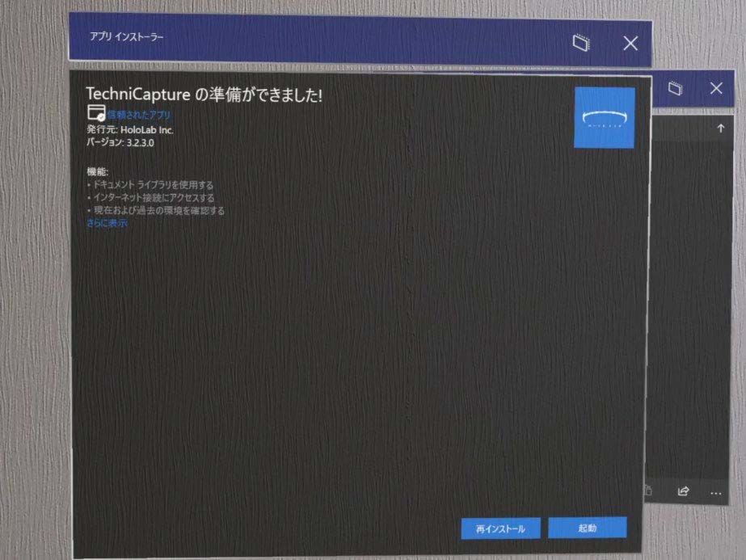Viewport: 746px width, 560px height.
Task: Click the partially hidden icon beside share
Action: click(x=648, y=491)
